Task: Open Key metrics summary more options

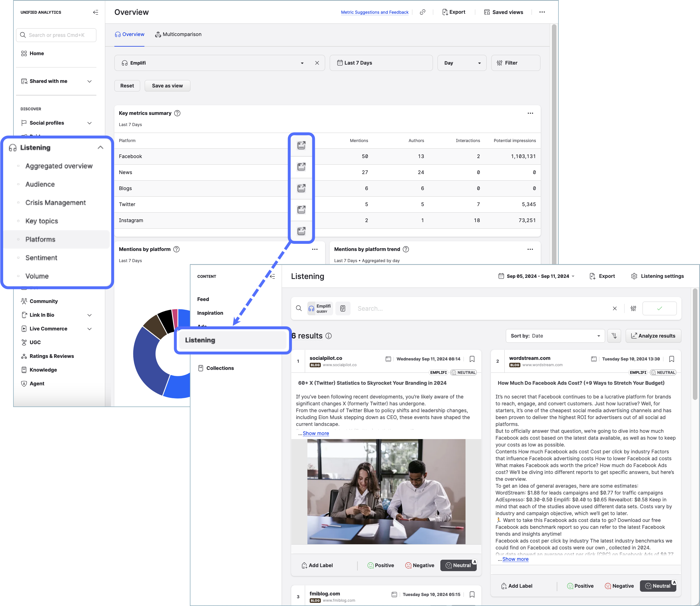Action: tap(530, 113)
